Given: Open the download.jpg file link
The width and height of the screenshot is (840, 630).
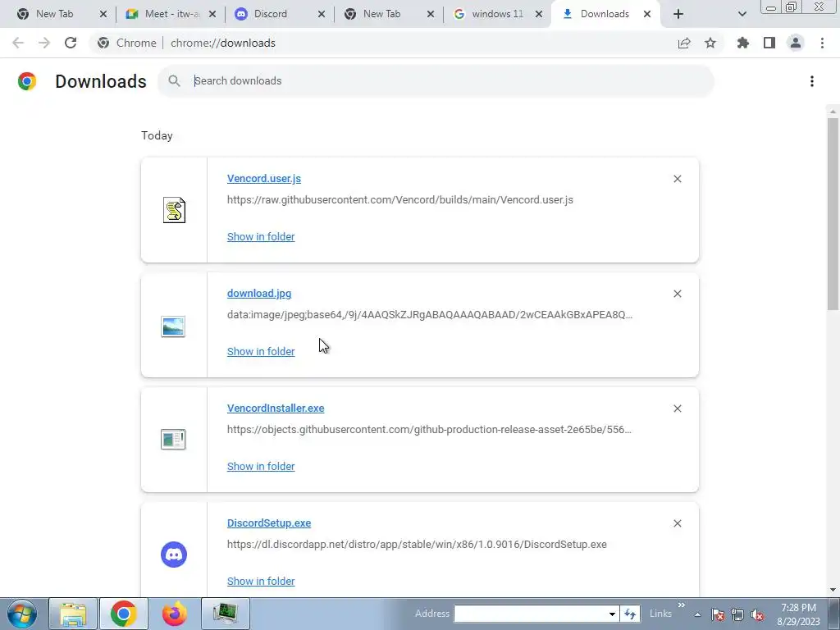Looking at the screenshot, I should pos(258,293).
